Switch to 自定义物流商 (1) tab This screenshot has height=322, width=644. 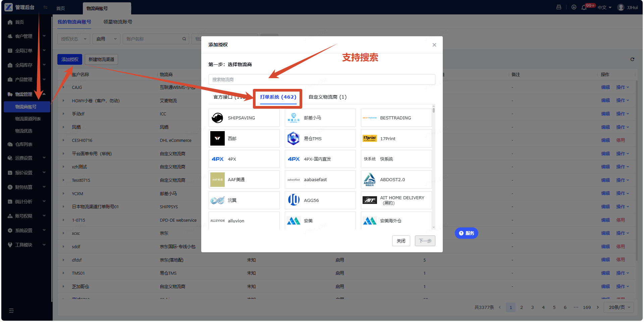click(x=328, y=97)
